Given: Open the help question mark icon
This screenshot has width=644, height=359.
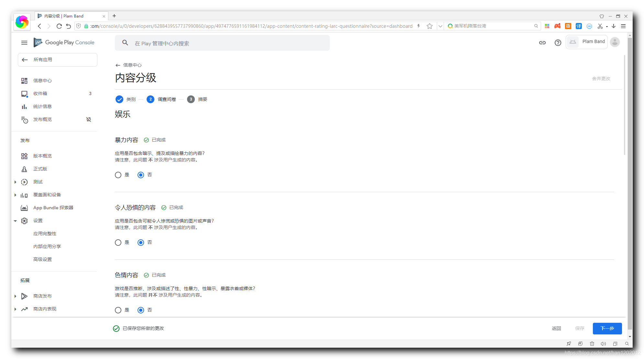Looking at the screenshot, I should pyautogui.click(x=558, y=43).
